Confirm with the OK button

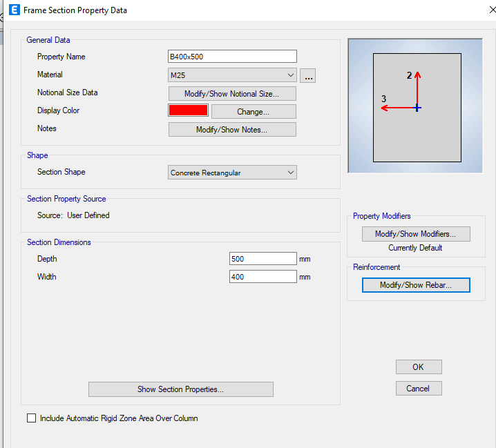[419, 367]
